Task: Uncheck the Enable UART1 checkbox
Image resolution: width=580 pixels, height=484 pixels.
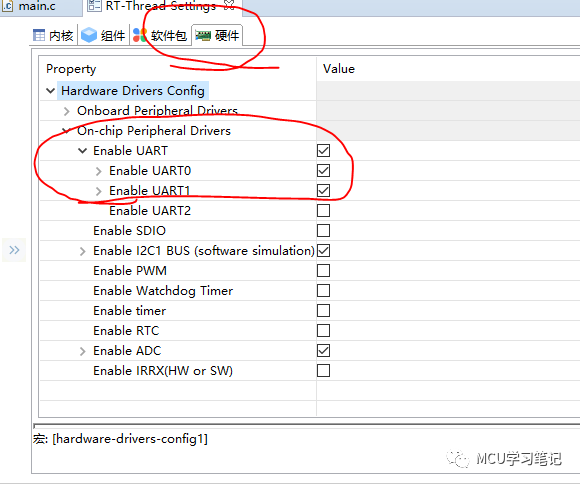Action: [323, 191]
